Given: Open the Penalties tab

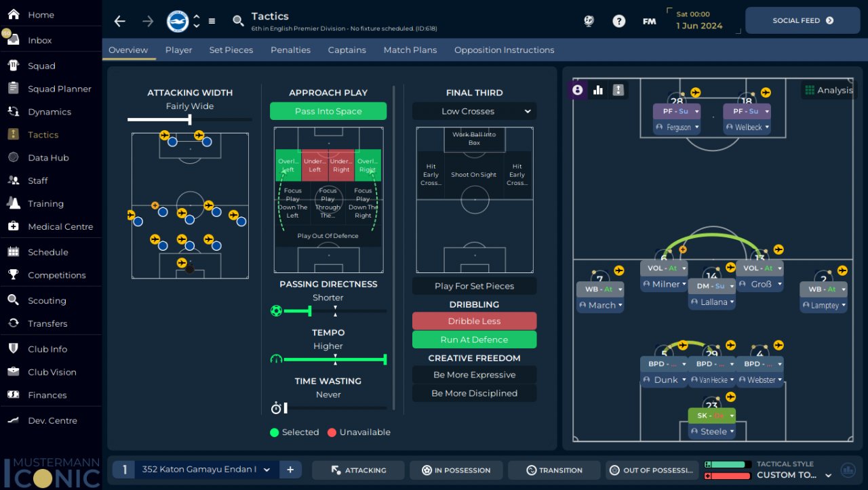Looking at the screenshot, I should click(x=290, y=50).
